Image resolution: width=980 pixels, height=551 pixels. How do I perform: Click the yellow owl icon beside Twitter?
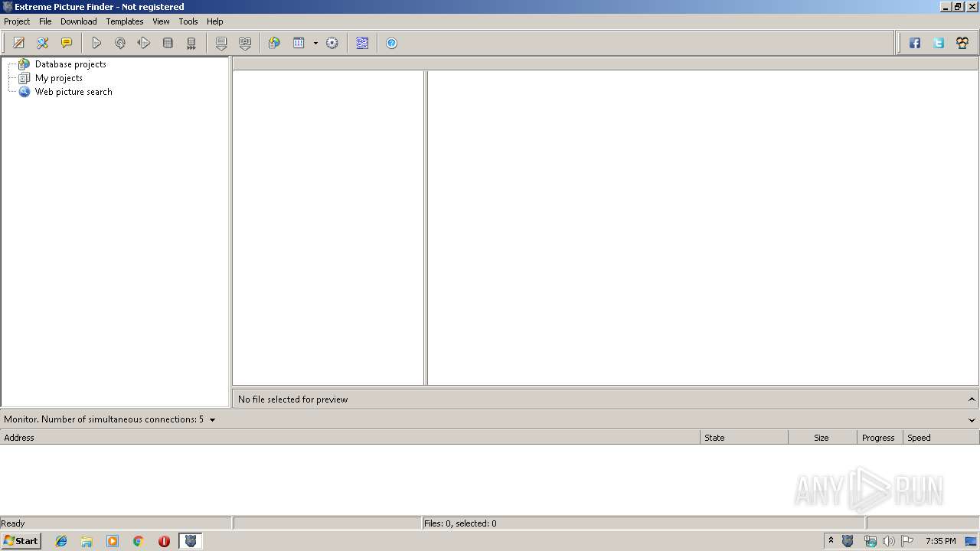coord(962,44)
